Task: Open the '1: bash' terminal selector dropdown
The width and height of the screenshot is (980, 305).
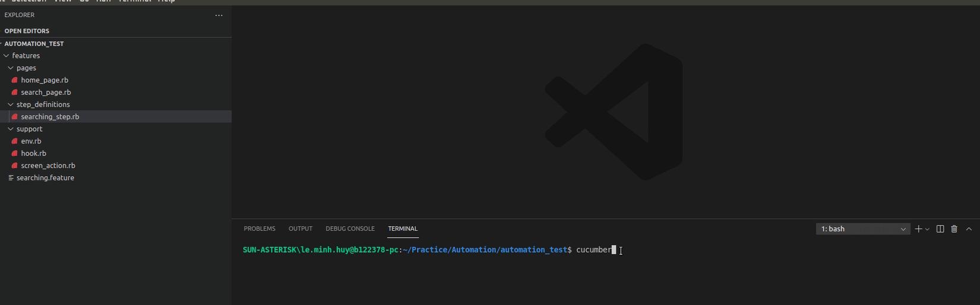Action: click(862, 229)
